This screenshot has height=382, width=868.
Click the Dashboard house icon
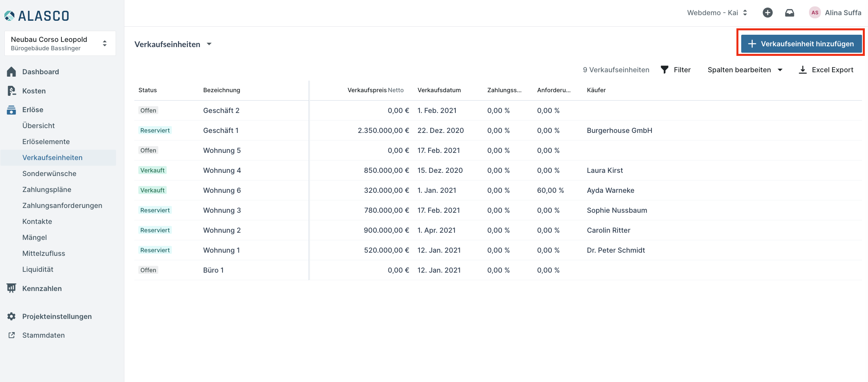12,72
